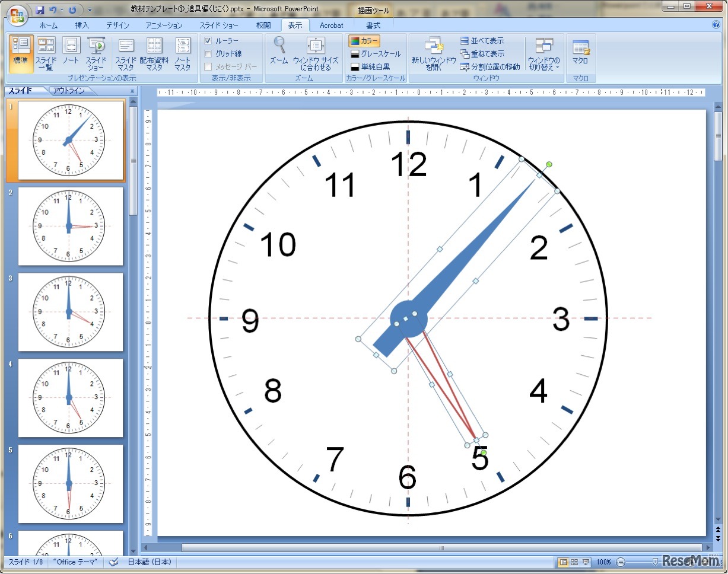Select slide 3 thumbnail in the panel

[x=71, y=311]
